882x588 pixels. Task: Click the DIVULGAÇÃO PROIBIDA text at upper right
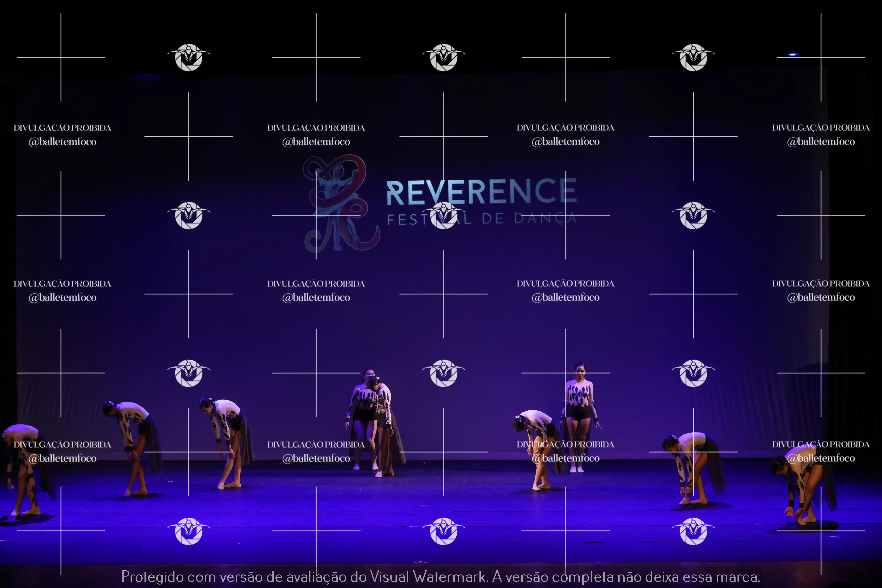(821, 128)
